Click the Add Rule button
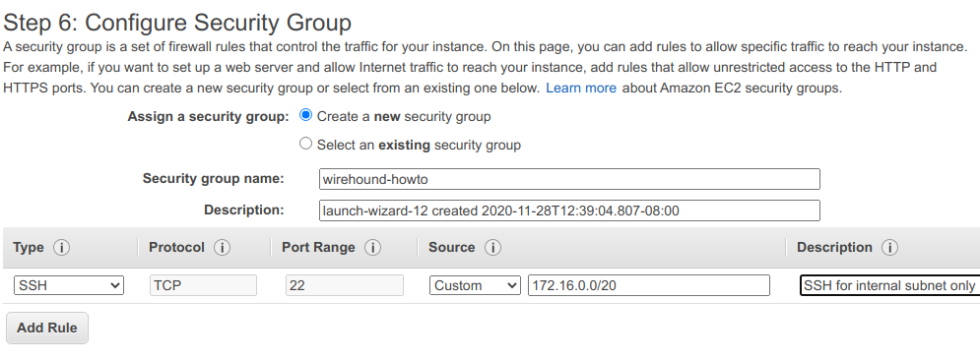Viewport: 980px width, 360px height. [47, 329]
